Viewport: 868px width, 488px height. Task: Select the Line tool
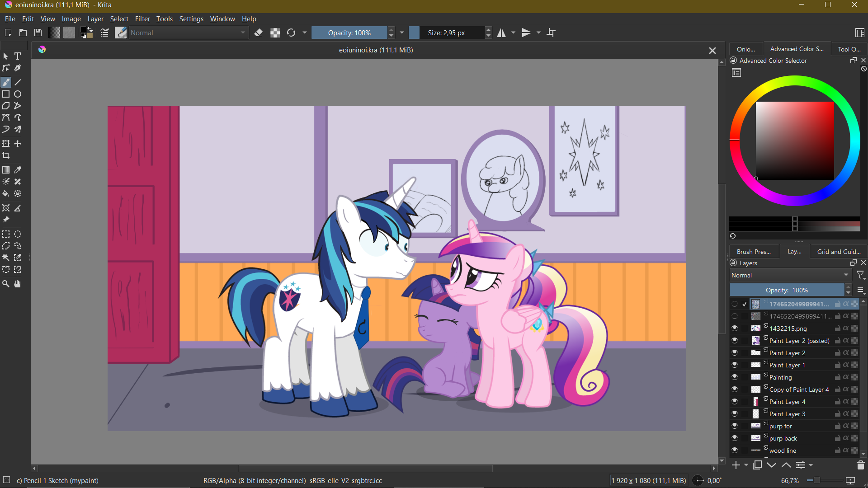(x=18, y=82)
